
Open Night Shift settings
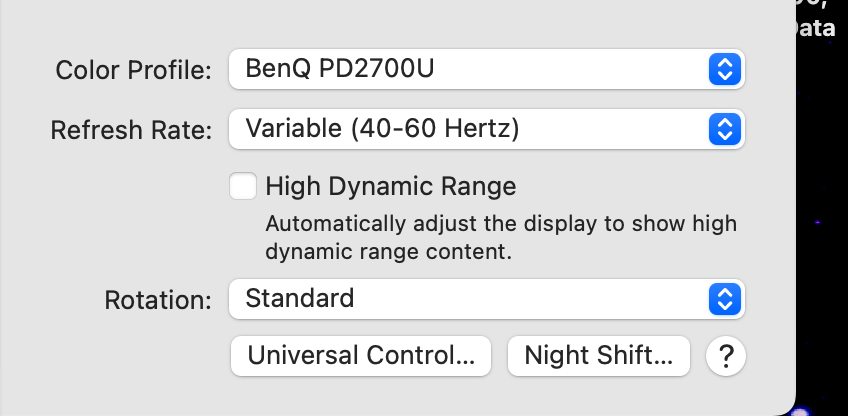pos(599,354)
